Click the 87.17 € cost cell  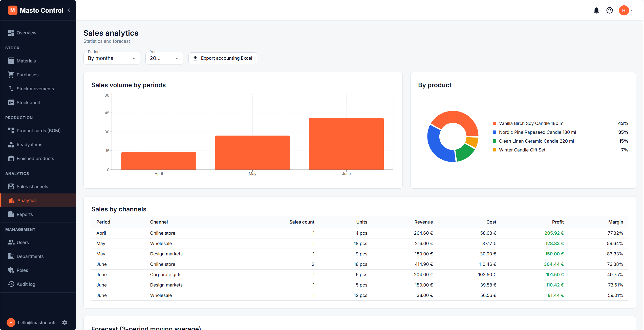point(489,243)
